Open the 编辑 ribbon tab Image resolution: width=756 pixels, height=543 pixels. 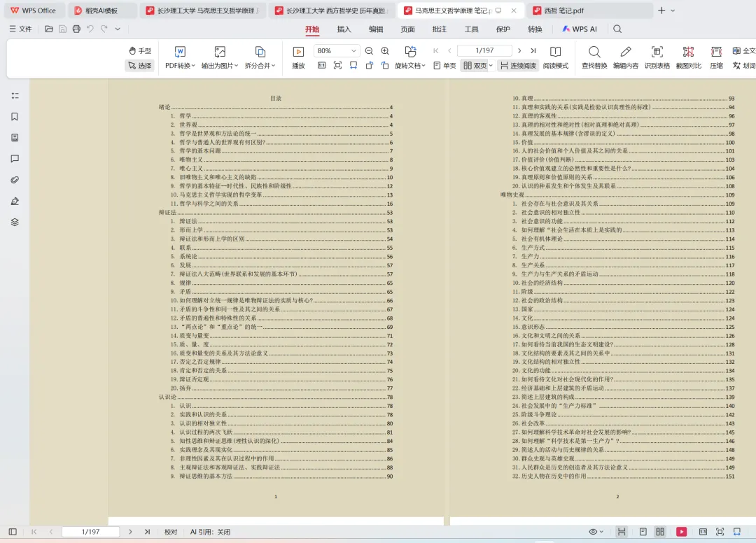click(376, 29)
